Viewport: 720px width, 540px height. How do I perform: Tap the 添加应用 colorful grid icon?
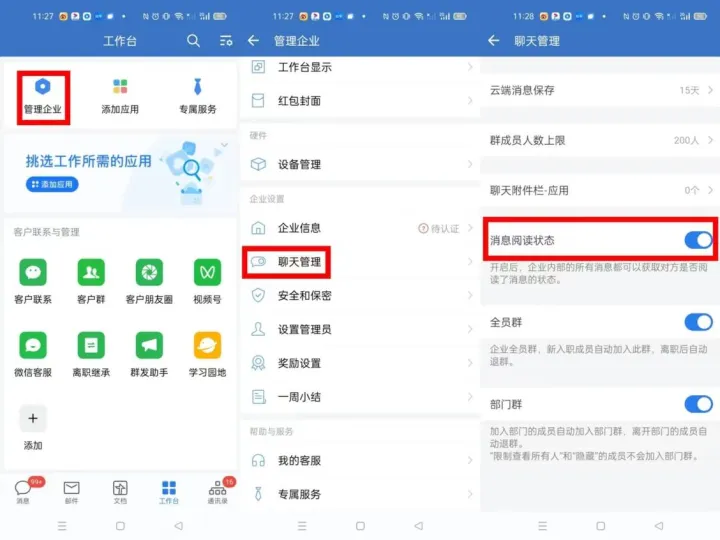pos(120,88)
